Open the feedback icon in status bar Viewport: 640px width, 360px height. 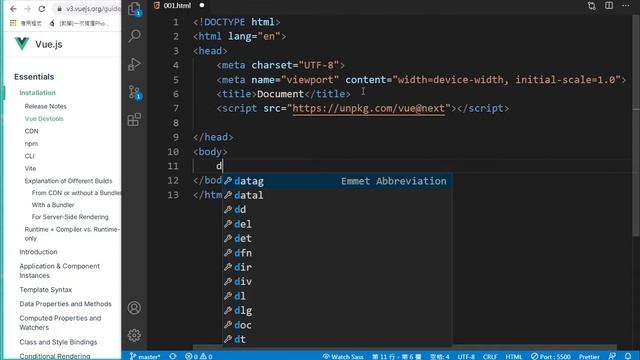click(612, 356)
